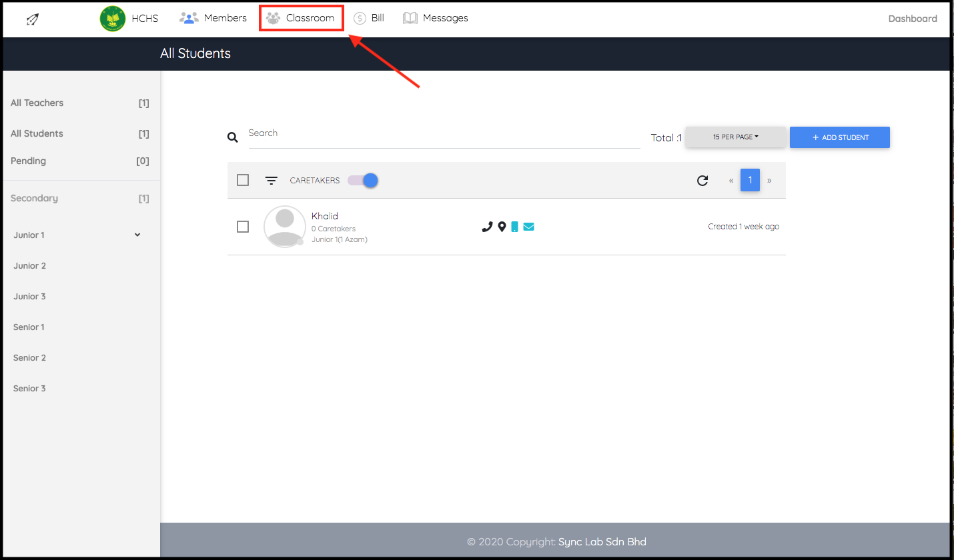Viewport: 954px width, 560px height.
Task: Select Junior 2 class
Action: [x=29, y=265]
